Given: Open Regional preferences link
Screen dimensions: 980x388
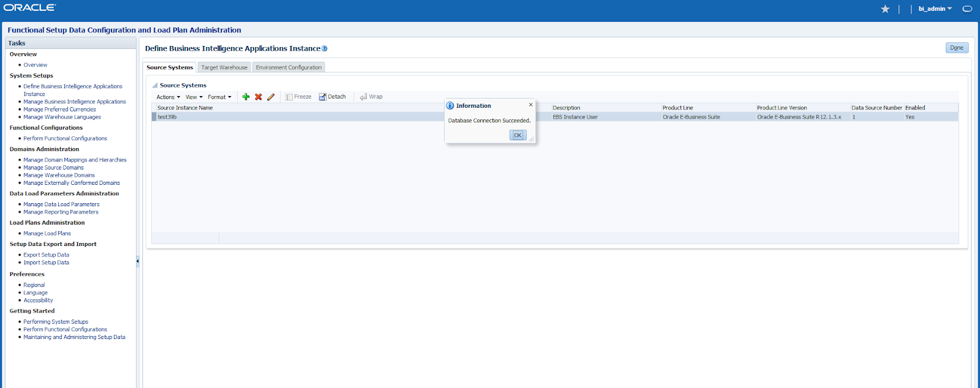Looking at the screenshot, I should (x=34, y=285).
